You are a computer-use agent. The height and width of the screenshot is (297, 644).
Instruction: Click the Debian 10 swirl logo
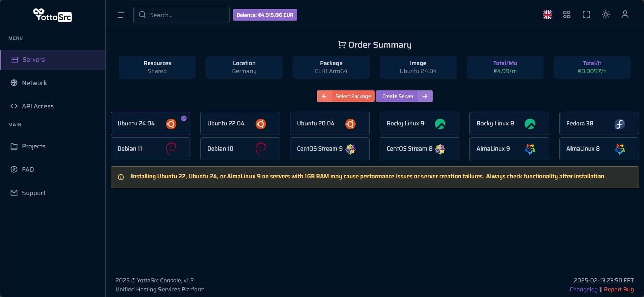pyautogui.click(x=261, y=148)
